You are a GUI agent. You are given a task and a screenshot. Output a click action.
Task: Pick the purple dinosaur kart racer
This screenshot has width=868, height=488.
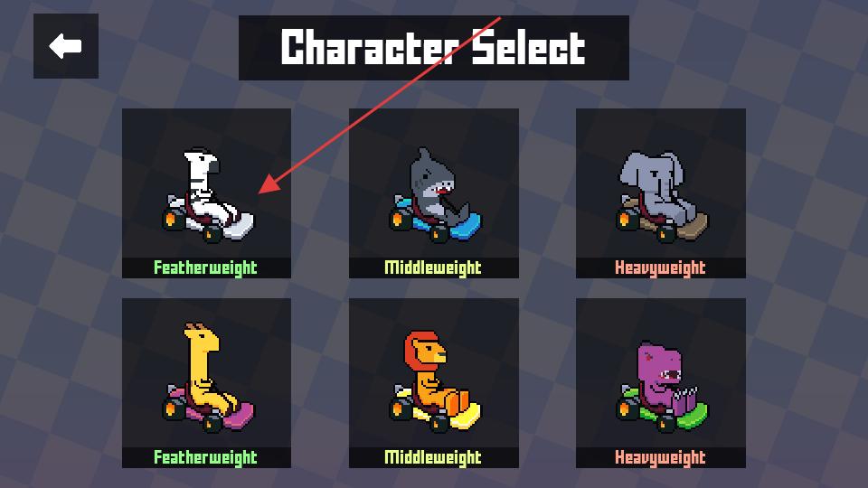click(x=661, y=383)
